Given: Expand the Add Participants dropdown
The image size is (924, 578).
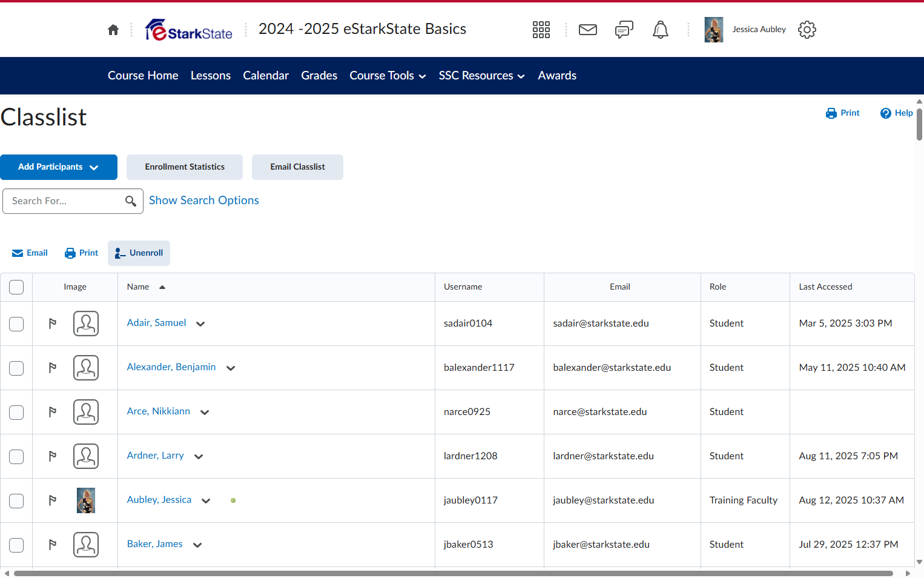Looking at the screenshot, I should click(59, 167).
